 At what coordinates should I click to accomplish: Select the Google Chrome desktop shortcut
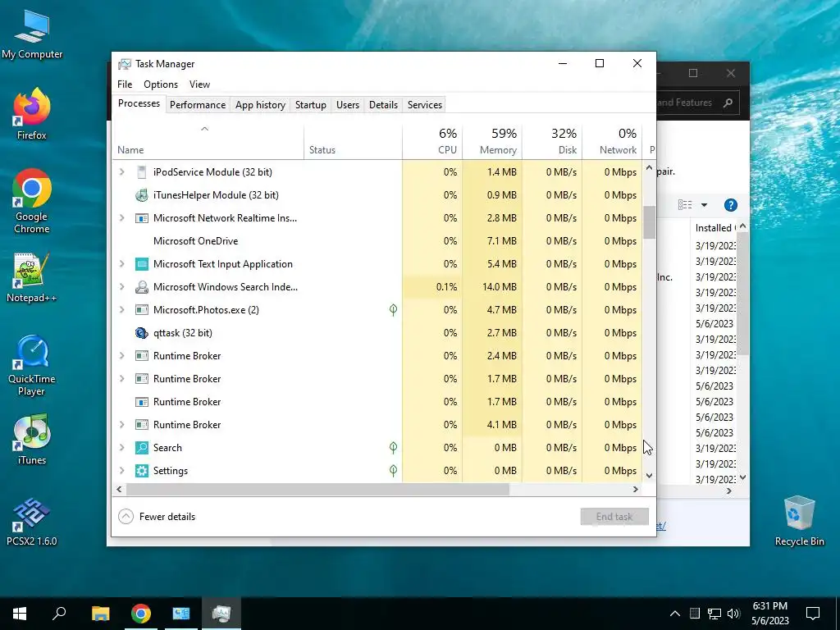32,202
